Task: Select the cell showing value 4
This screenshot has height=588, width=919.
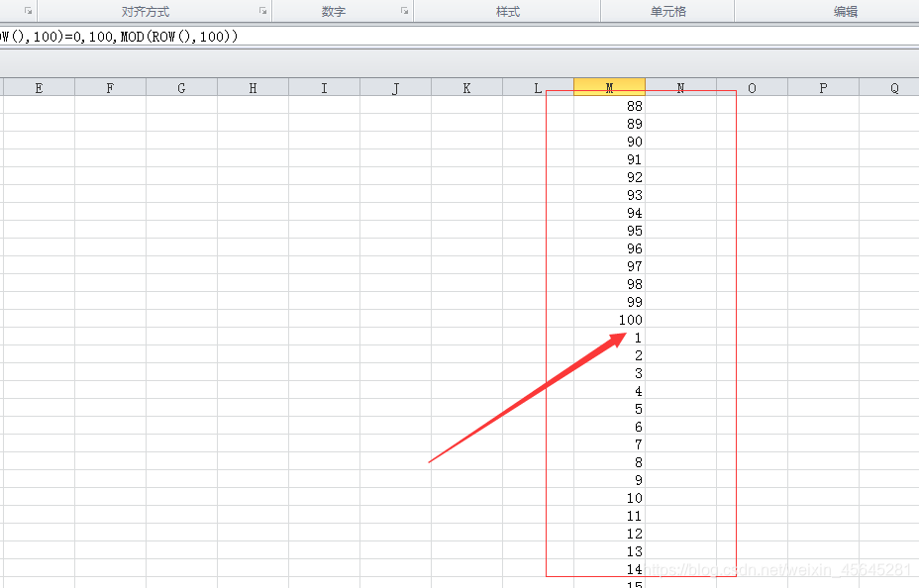Action: (x=610, y=390)
